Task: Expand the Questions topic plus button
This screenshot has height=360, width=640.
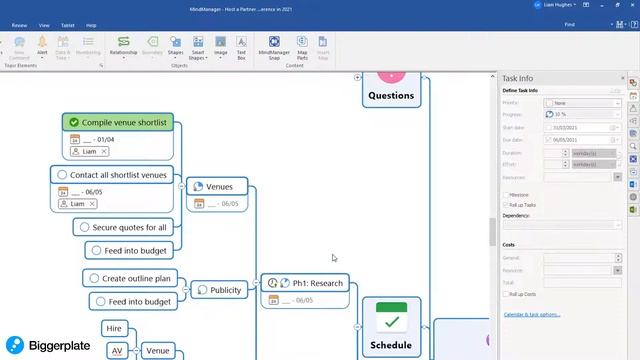Action: pyautogui.click(x=357, y=78)
